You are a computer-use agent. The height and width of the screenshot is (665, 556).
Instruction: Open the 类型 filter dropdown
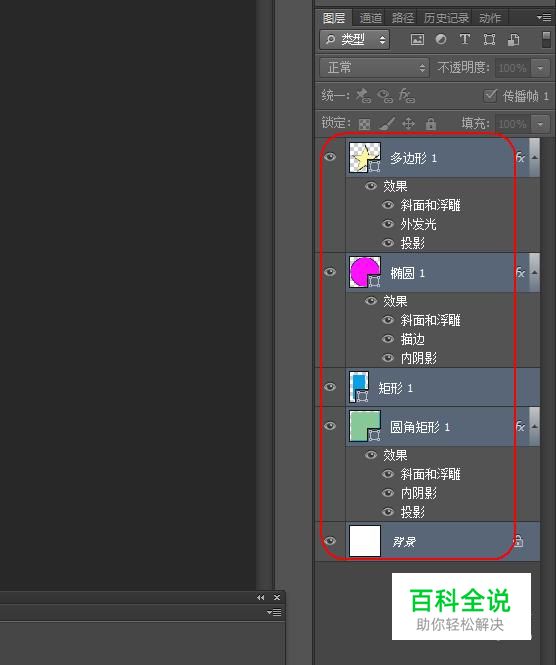coord(355,40)
